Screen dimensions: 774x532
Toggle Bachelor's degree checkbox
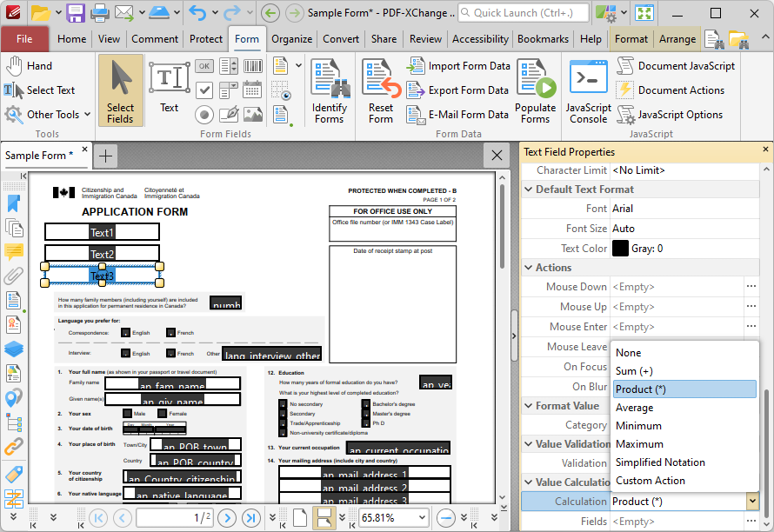[366, 404]
